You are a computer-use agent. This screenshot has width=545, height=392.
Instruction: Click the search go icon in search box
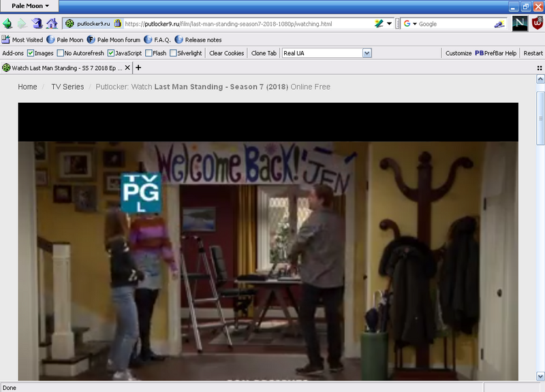[x=499, y=24]
